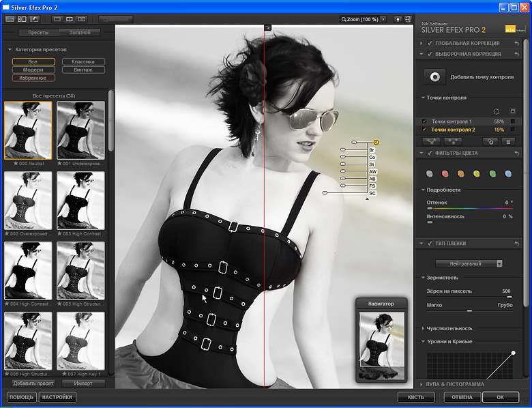The height and width of the screenshot is (408, 532).
Task: Open the Нейтральный film type dropdown
Action: click(469, 263)
